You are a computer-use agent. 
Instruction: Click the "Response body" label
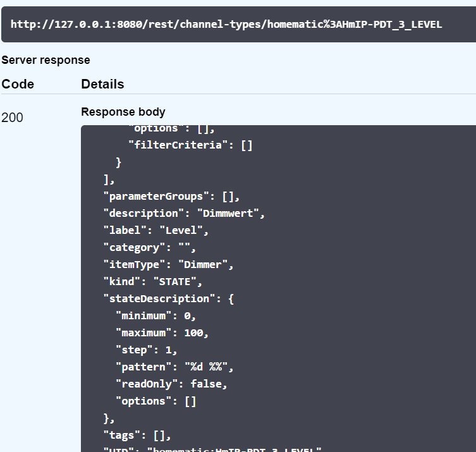coord(123,112)
